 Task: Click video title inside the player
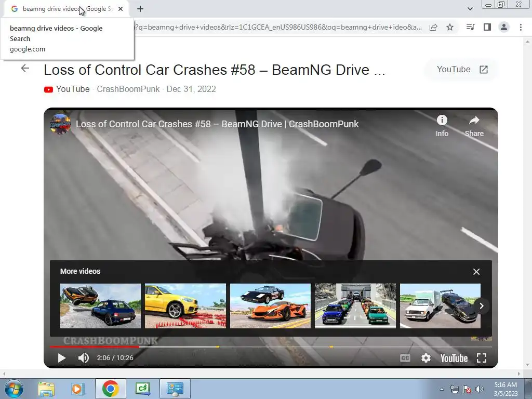click(217, 124)
